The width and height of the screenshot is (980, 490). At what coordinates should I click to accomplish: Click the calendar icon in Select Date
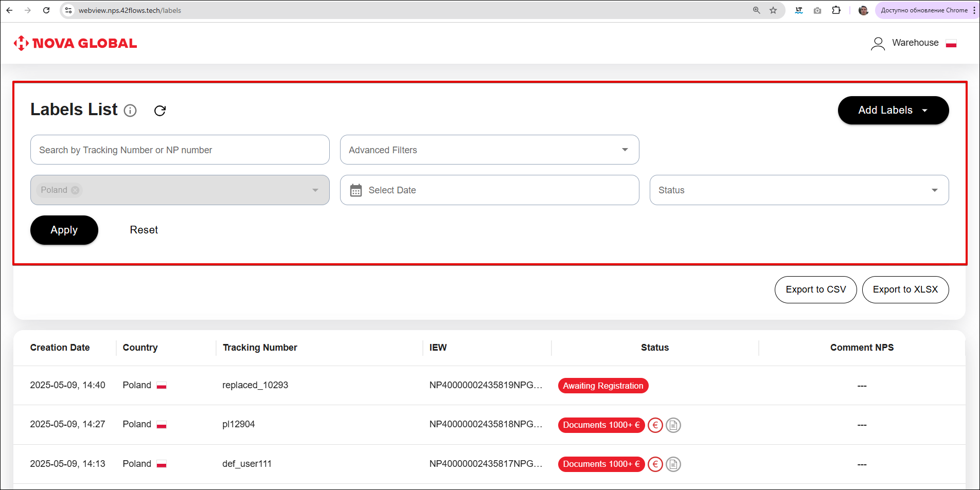click(x=355, y=190)
